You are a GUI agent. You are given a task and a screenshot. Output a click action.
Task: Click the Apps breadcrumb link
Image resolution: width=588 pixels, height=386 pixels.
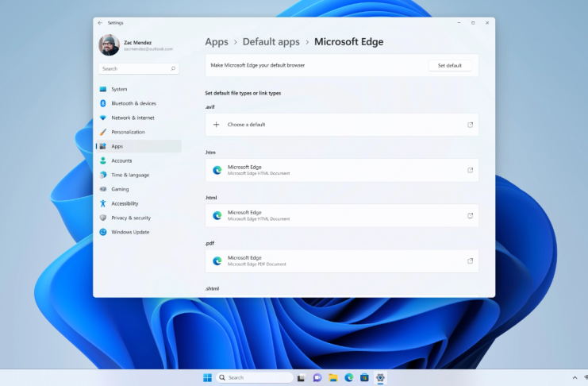click(217, 41)
